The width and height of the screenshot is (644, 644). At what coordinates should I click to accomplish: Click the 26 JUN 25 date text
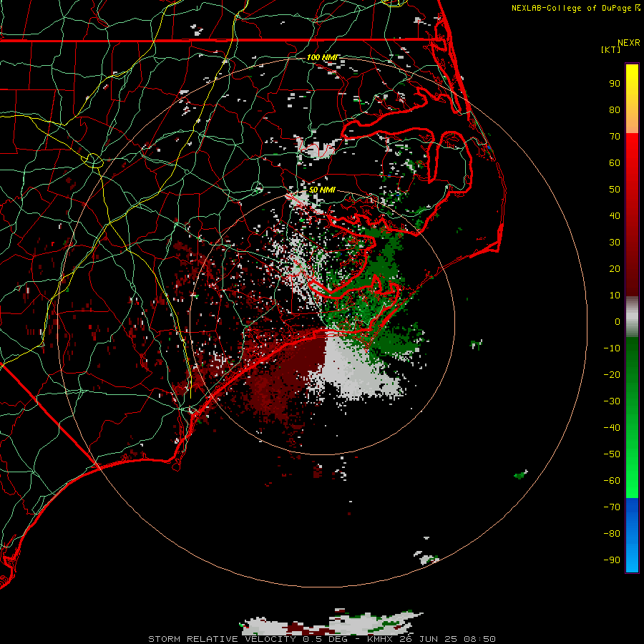[x=429, y=639]
